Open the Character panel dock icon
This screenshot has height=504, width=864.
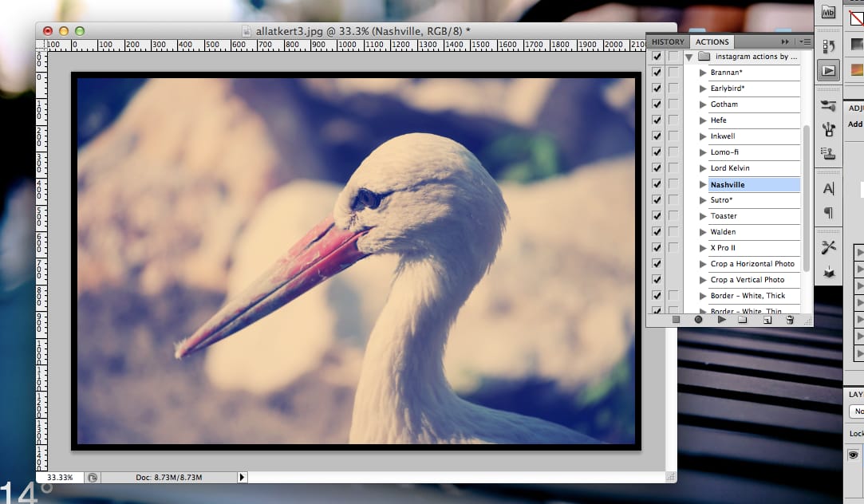[x=828, y=189]
